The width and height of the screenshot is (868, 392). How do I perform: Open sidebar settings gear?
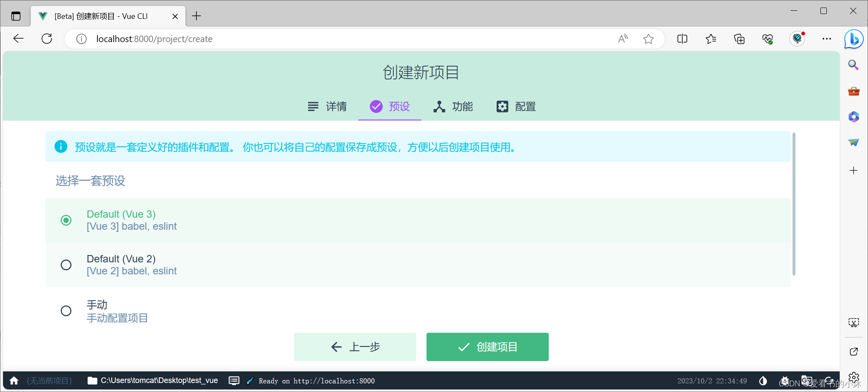[853, 377]
